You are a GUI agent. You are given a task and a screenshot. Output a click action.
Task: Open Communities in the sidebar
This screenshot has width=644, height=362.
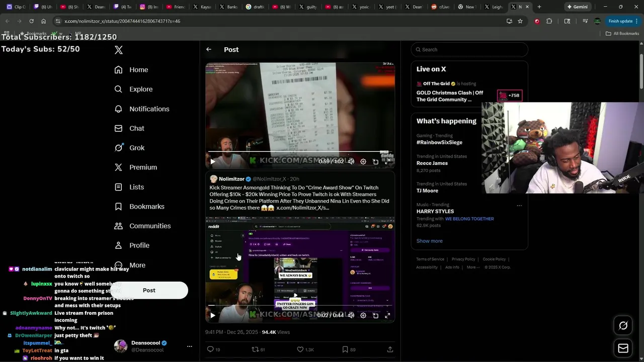(x=142, y=226)
